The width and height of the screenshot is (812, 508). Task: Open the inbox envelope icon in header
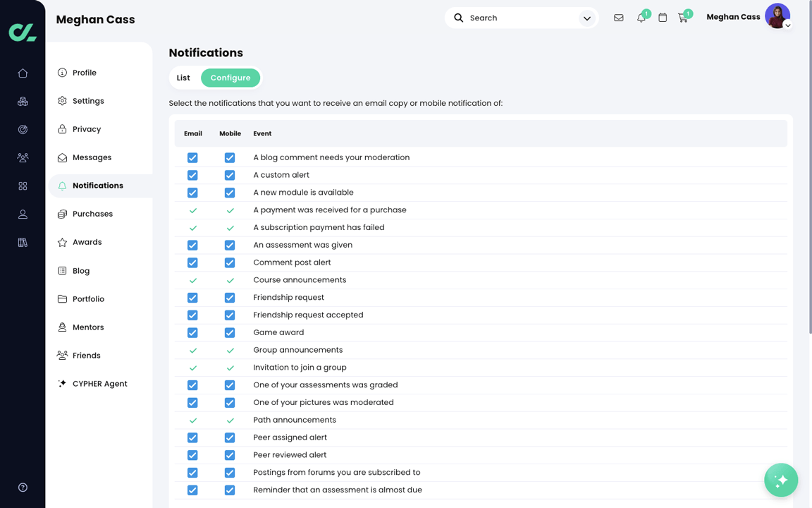618,18
